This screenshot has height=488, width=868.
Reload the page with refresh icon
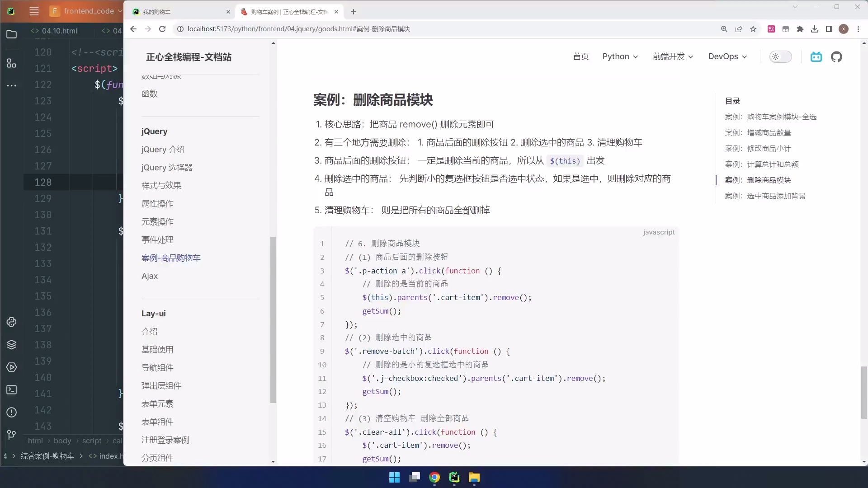pos(162,29)
